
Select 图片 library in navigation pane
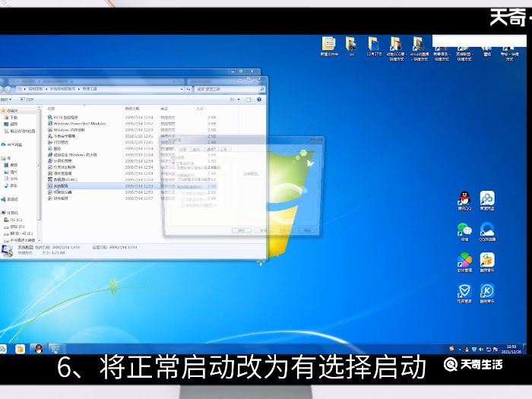[11, 172]
